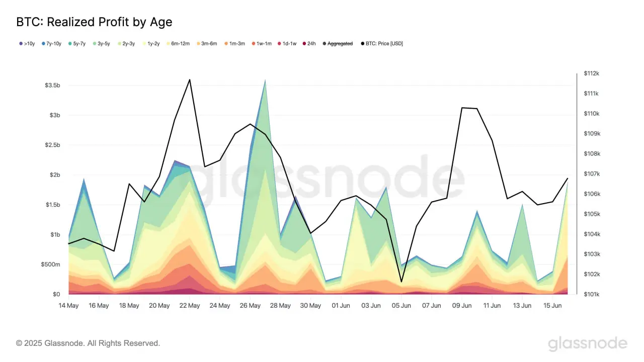Hide the 5y-7y legend entry
Image resolution: width=644 pixels, height=362 pixels.
78,44
